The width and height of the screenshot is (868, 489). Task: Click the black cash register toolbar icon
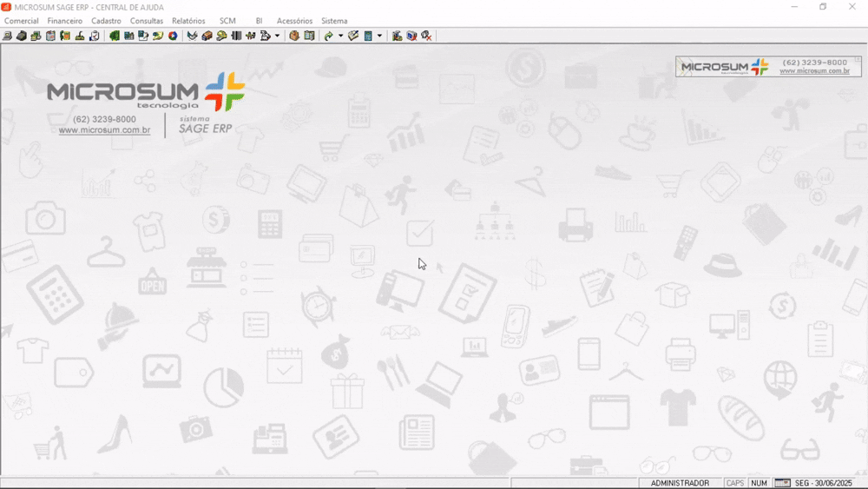(x=22, y=36)
